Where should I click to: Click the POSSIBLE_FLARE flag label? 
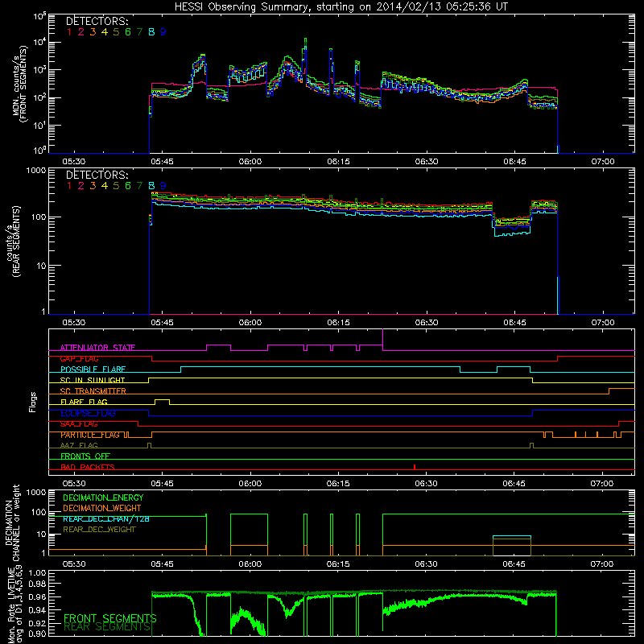point(93,369)
